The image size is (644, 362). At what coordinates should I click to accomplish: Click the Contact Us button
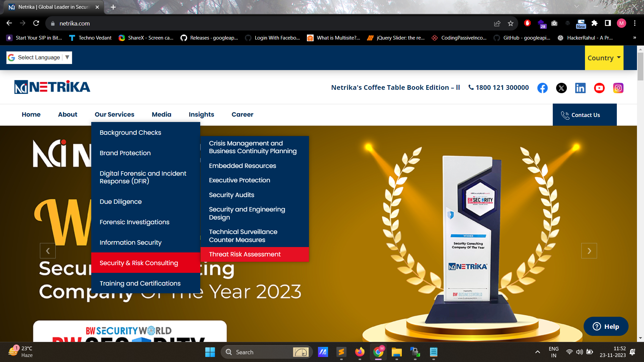pyautogui.click(x=584, y=115)
